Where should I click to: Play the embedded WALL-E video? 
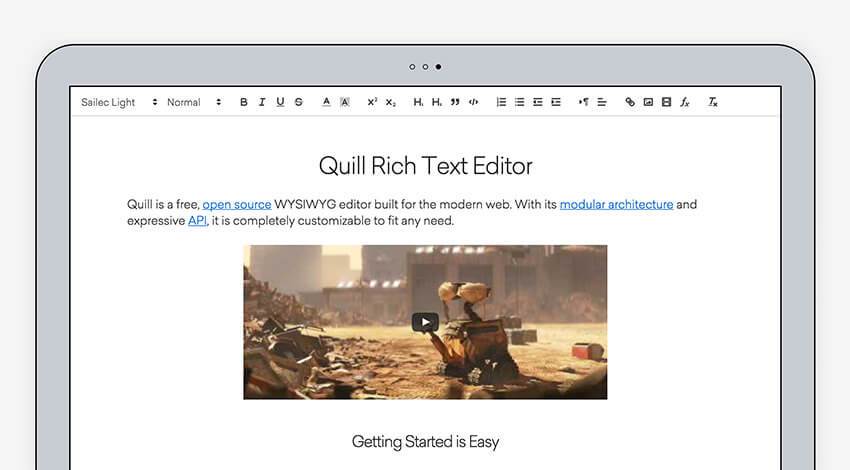(x=426, y=323)
